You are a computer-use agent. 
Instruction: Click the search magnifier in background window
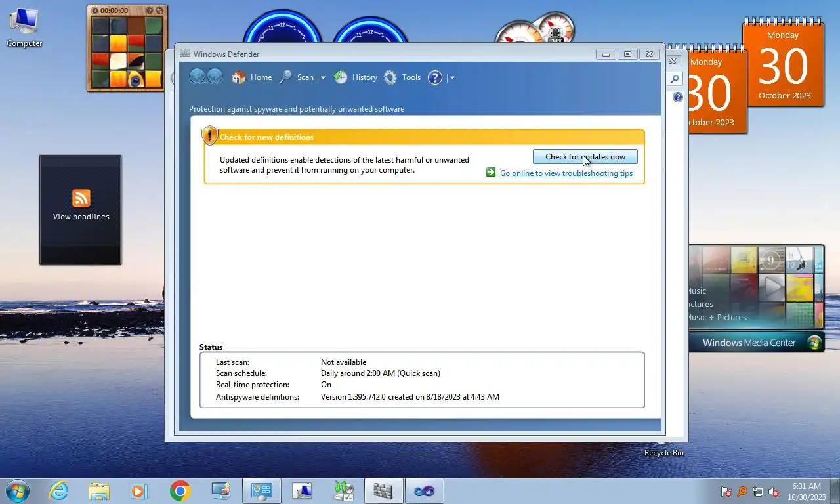pos(675,79)
